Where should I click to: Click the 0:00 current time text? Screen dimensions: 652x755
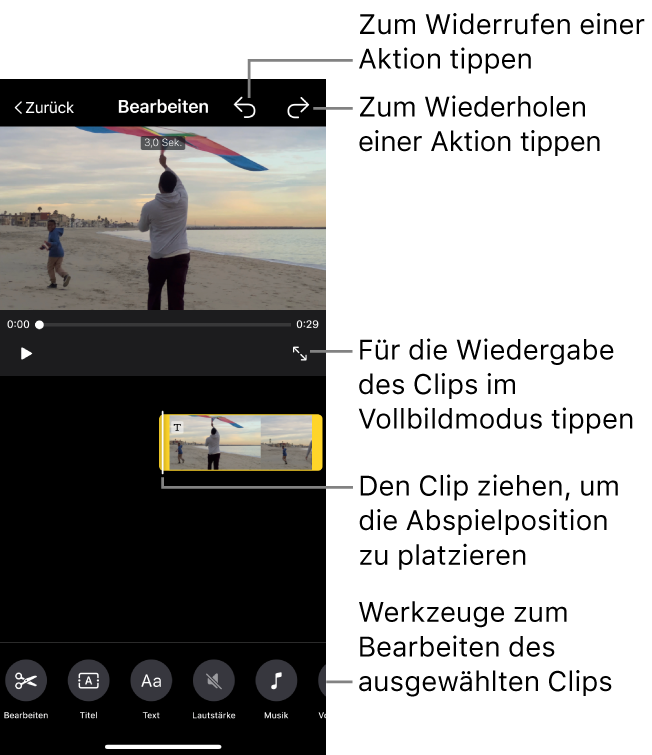[18, 325]
